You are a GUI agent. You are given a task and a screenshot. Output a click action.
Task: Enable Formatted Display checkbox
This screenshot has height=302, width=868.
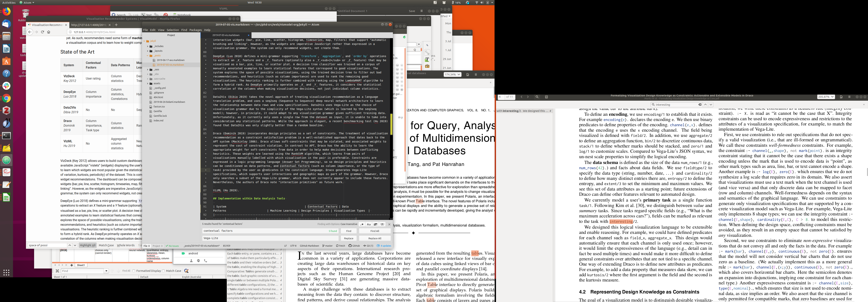tap(134, 271)
